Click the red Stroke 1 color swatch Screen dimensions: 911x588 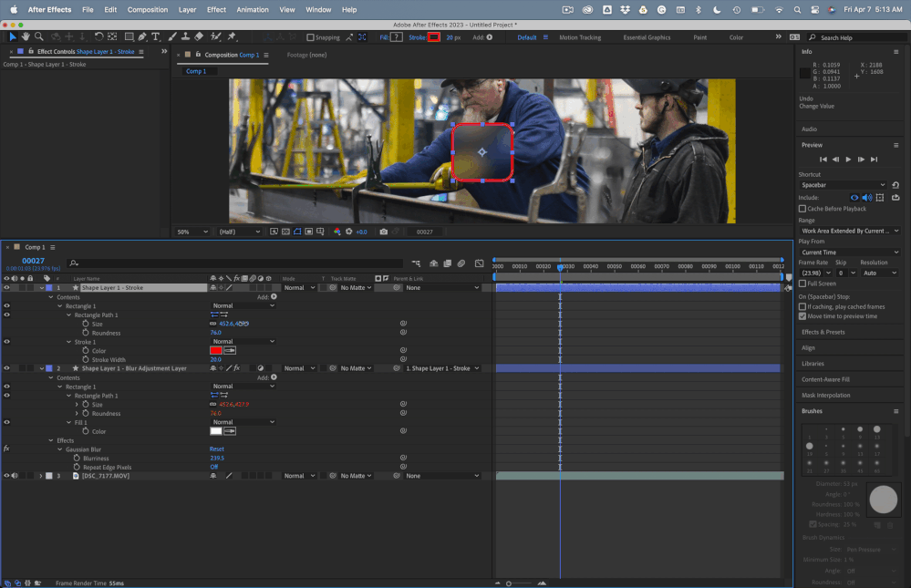(x=216, y=350)
